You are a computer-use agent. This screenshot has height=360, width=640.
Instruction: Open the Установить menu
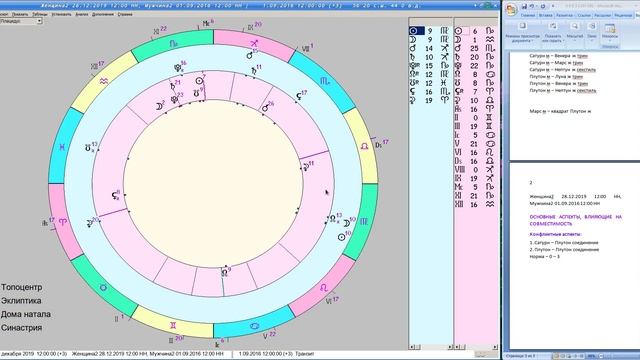pyautogui.click(x=62, y=14)
